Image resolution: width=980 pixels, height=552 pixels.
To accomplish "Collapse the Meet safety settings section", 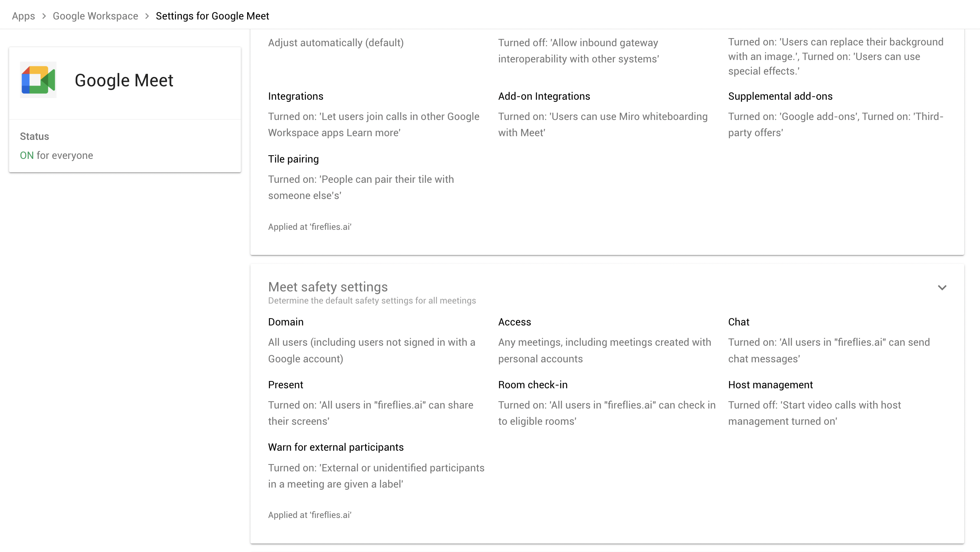I will coord(942,287).
